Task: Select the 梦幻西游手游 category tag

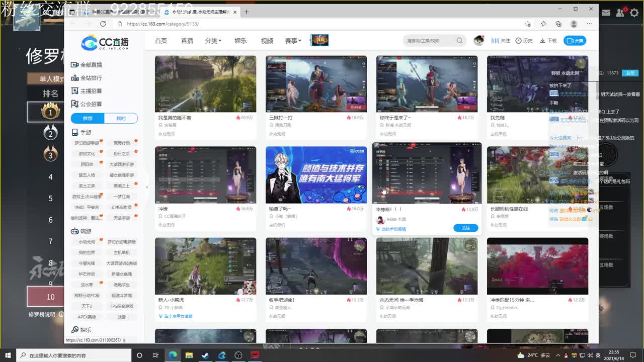Action: (x=87, y=143)
